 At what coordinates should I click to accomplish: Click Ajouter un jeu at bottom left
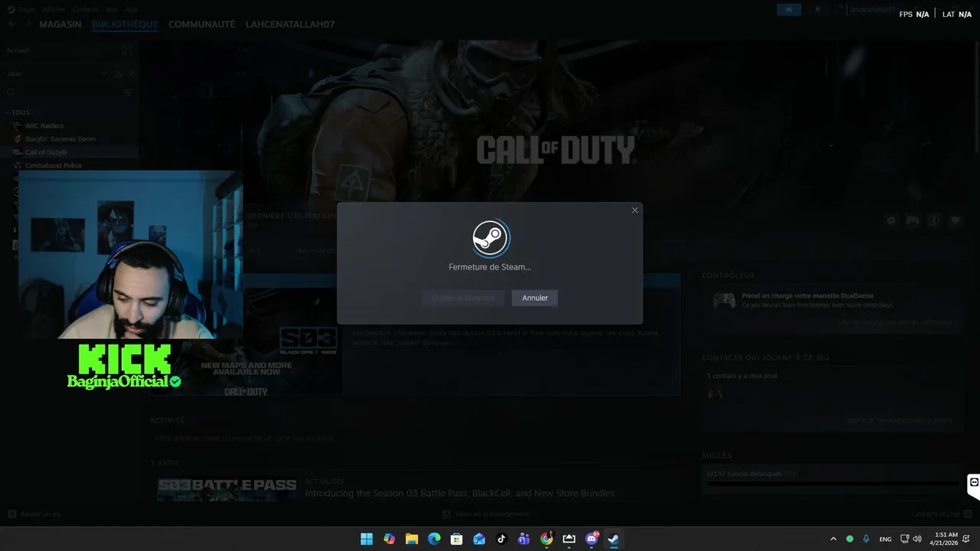pos(34,514)
